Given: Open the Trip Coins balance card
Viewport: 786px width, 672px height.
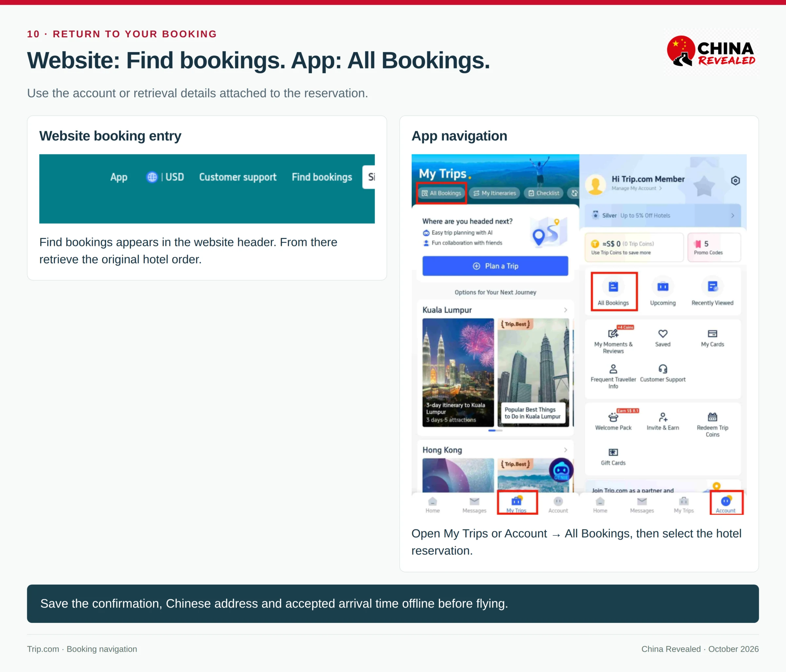Looking at the screenshot, I should click(634, 247).
